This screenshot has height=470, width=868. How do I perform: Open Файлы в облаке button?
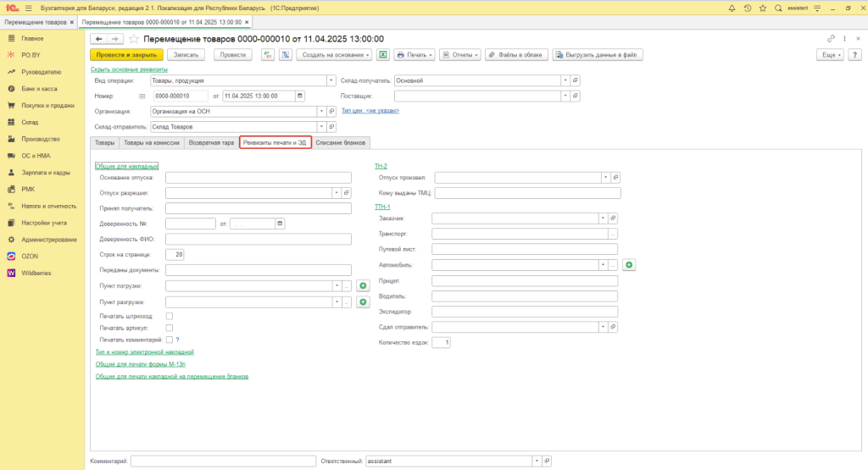pyautogui.click(x=516, y=55)
